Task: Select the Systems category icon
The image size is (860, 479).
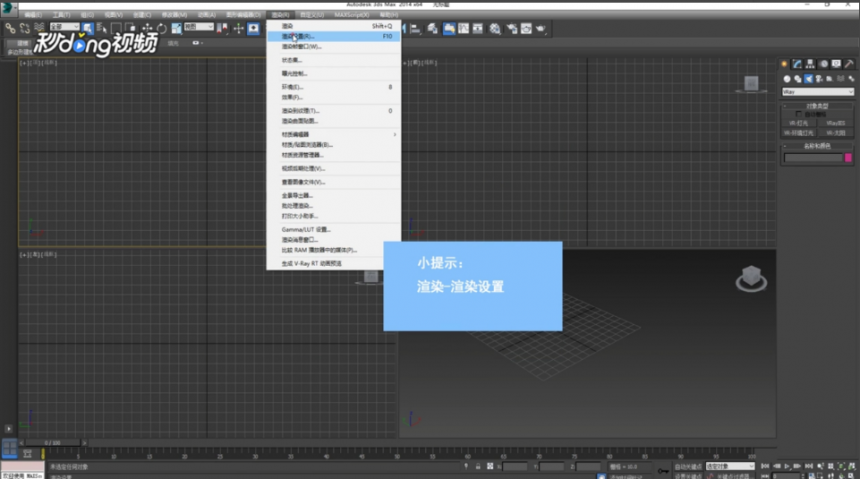Action: click(851, 79)
